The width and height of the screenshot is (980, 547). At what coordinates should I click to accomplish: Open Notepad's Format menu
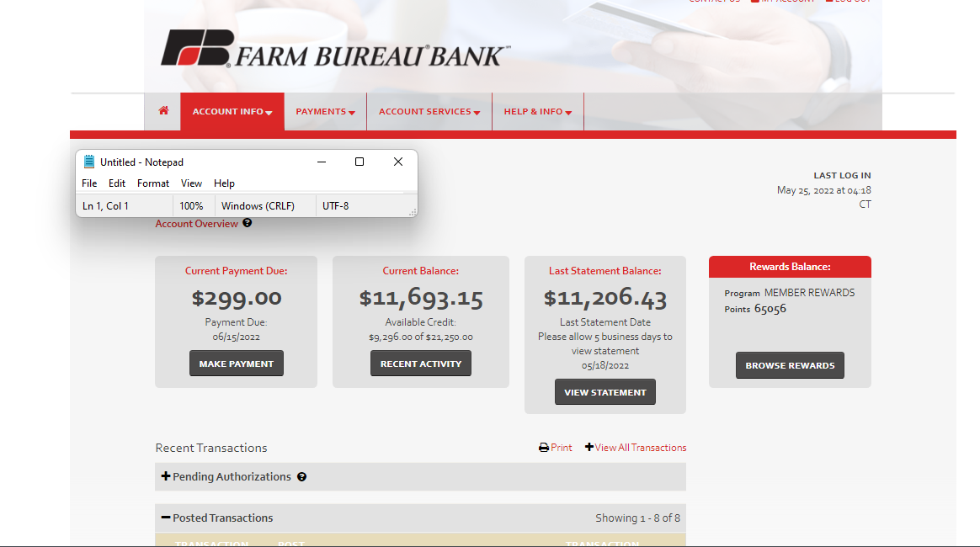coord(153,183)
